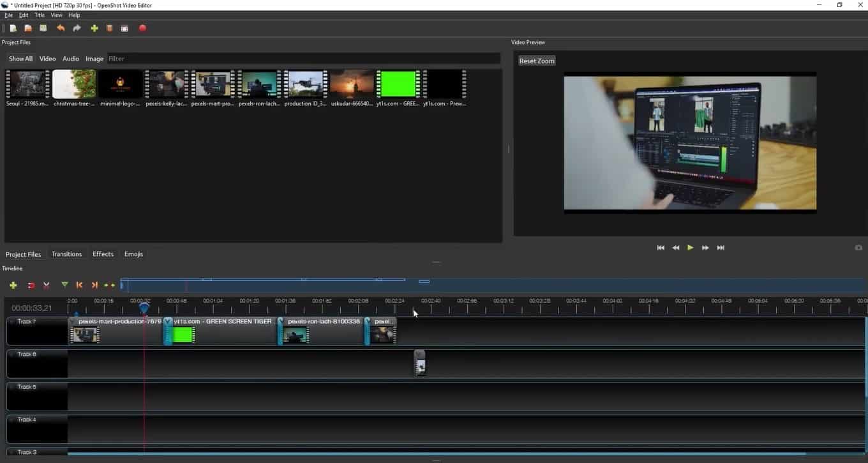Click the Open Project folder icon

click(x=28, y=28)
